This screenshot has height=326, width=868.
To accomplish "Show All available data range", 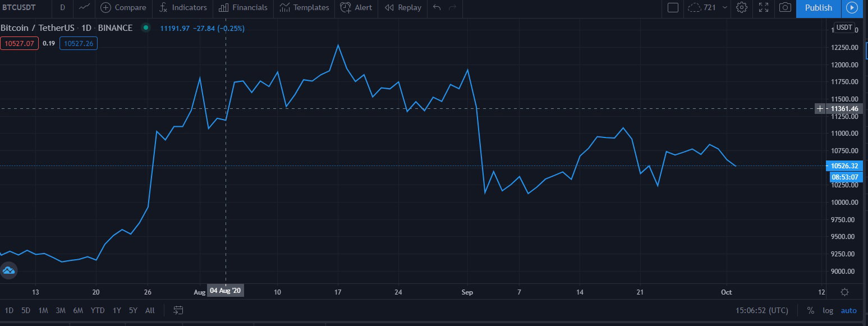I will point(150,310).
